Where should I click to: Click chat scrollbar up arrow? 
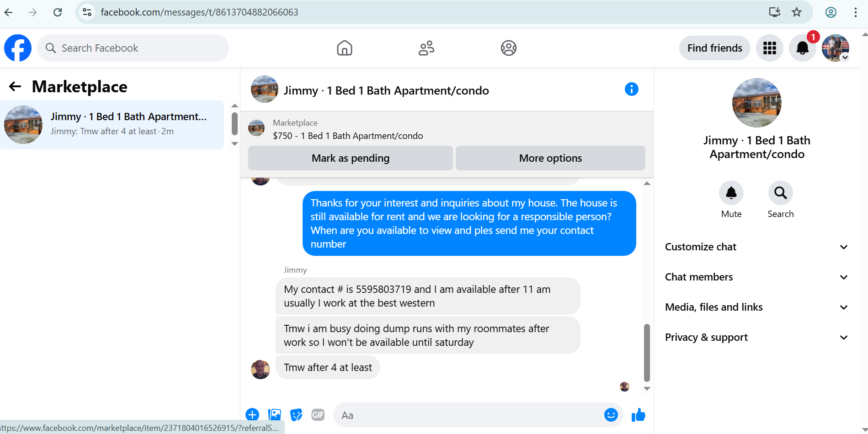tap(647, 183)
